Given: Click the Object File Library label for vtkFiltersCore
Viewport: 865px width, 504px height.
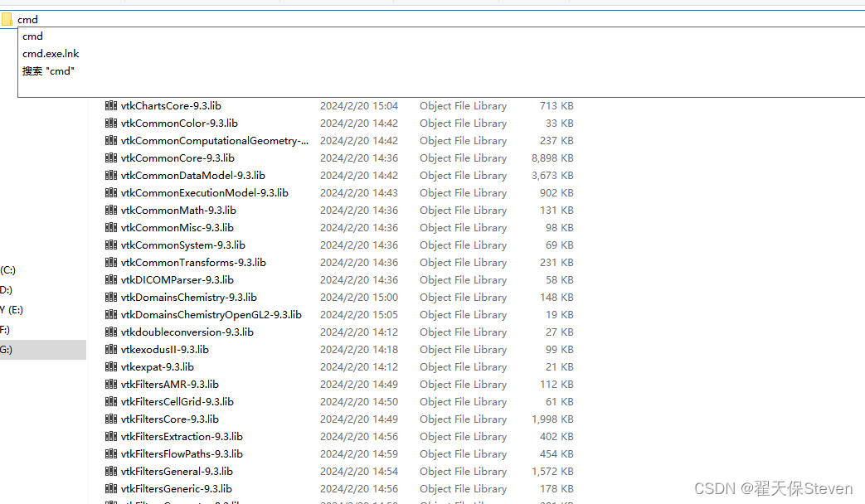Looking at the screenshot, I should [463, 419].
